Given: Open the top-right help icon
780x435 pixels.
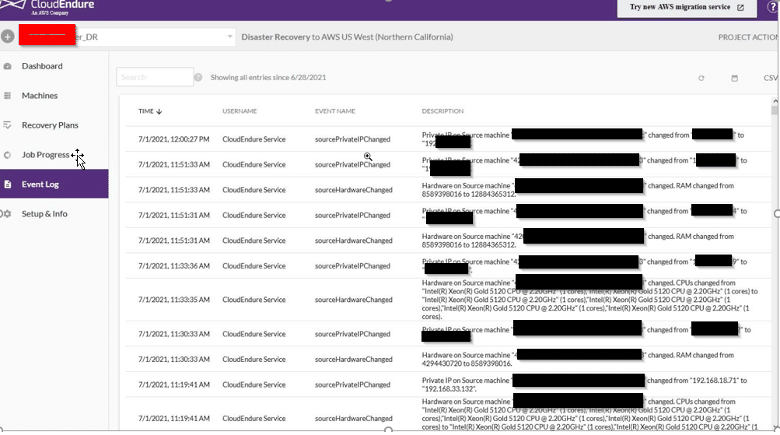Looking at the screenshot, I should (773, 7).
